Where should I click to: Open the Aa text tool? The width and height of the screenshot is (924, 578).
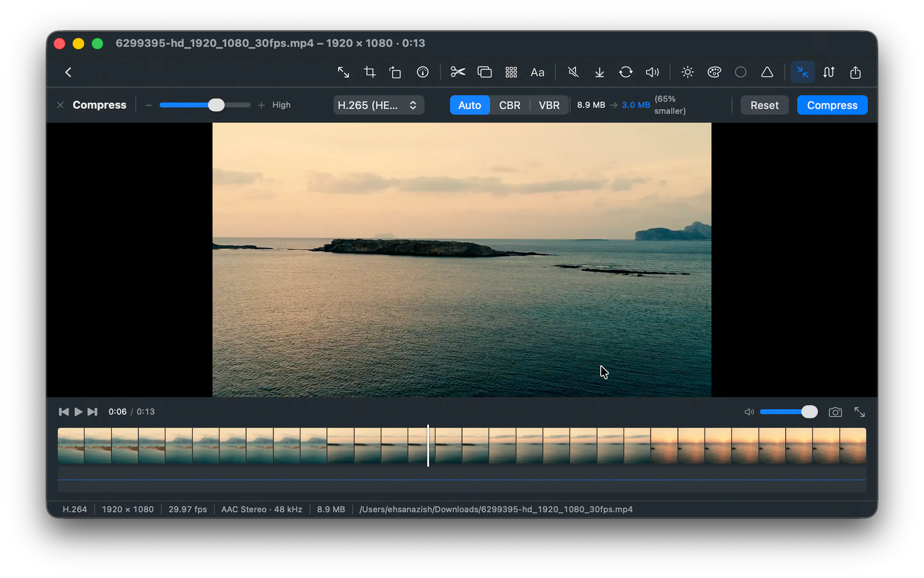pyautogui.click(x=537, y=72)
